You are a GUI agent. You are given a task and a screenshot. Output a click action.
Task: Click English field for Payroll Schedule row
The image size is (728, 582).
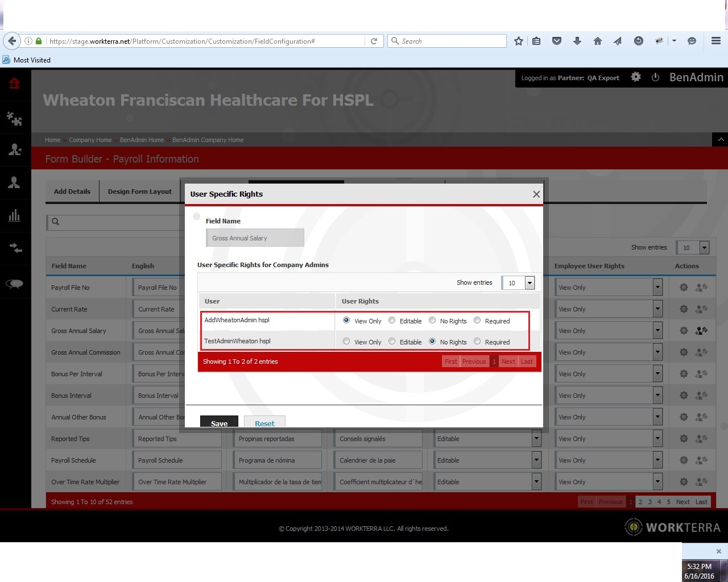(x=177, y=460)
